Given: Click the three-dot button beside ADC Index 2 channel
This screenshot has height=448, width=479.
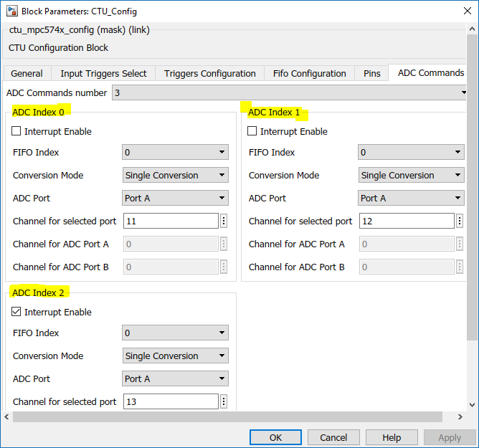Looking at the screenshot, I should tap(224, 401).
